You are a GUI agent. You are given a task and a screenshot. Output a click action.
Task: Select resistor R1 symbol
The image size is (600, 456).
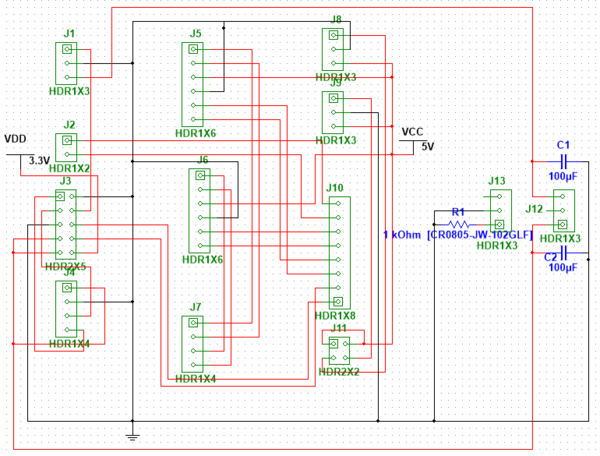[x=459, y=224]
